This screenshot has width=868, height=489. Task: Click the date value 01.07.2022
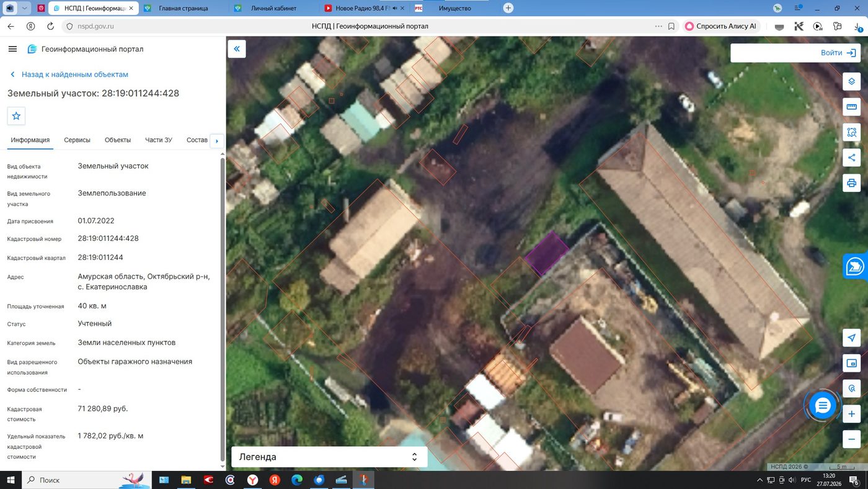(96, 220)
